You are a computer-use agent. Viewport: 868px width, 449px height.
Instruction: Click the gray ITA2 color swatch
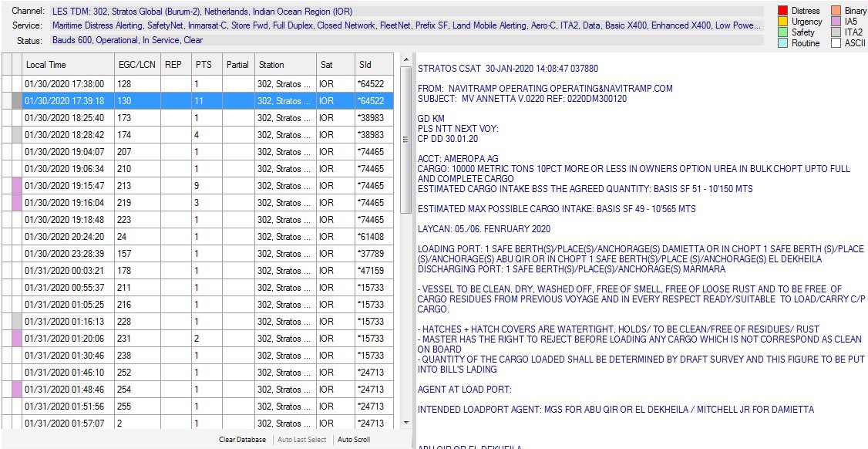click(836, 32)
